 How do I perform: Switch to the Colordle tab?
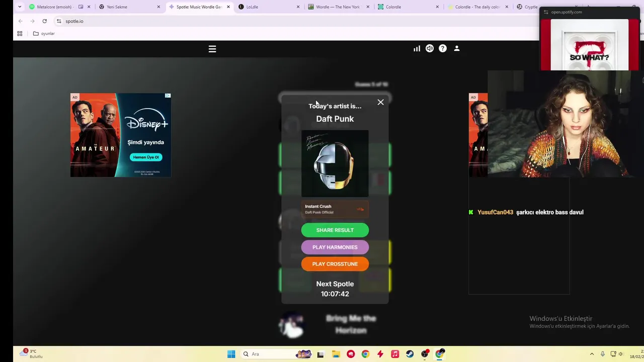[408, 7]
